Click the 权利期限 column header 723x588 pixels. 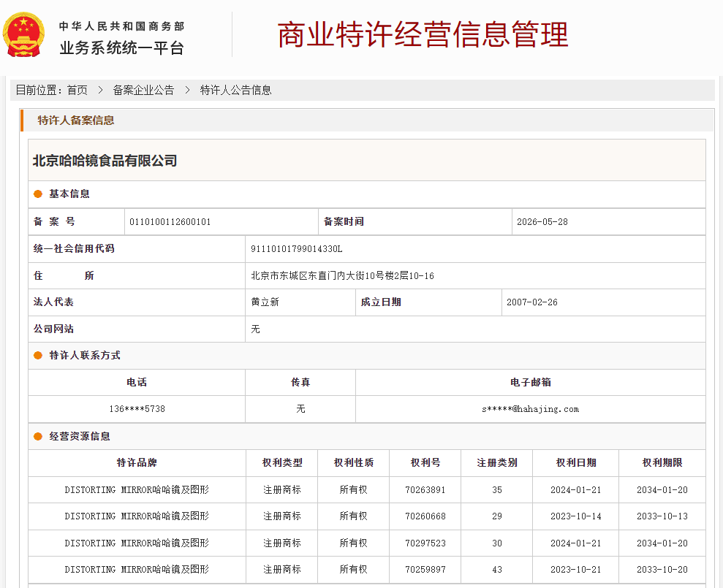[662, 462]
